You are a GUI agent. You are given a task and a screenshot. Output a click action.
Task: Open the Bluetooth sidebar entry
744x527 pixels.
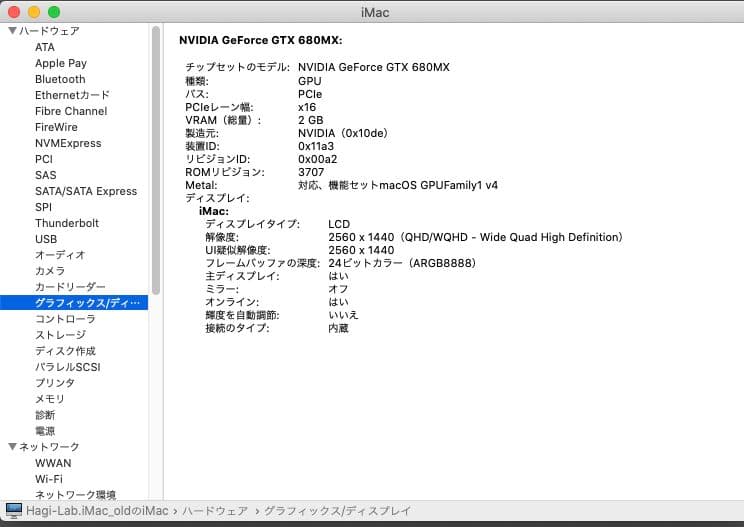(x=60, y=79)
